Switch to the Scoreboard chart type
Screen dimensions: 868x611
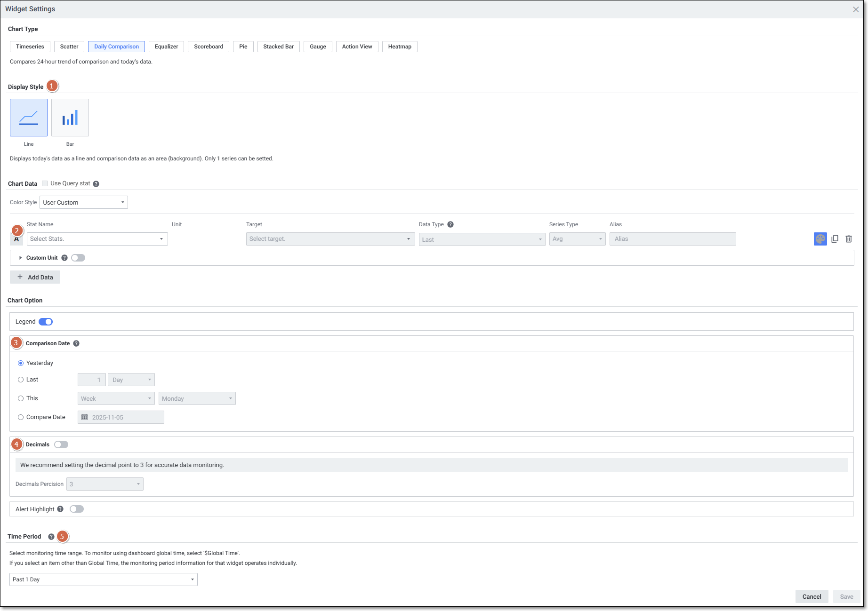pos(209,47)
